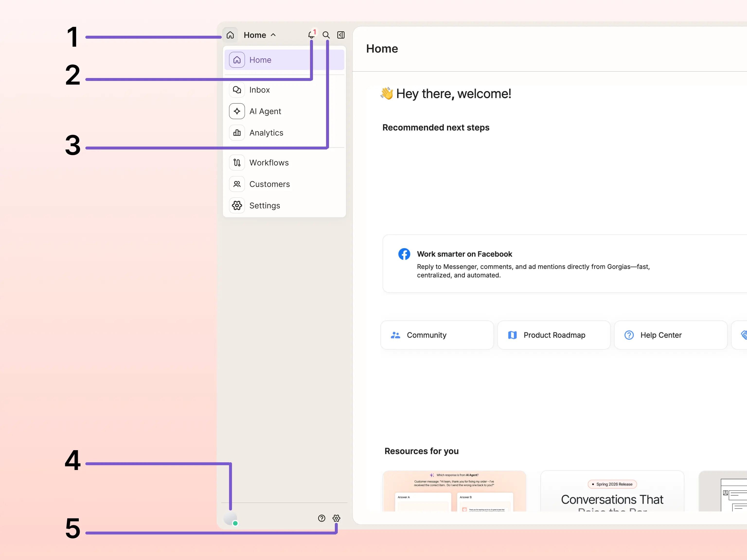Click the Recommended next steps heading
747x560 pixels.
coord(436,128)
